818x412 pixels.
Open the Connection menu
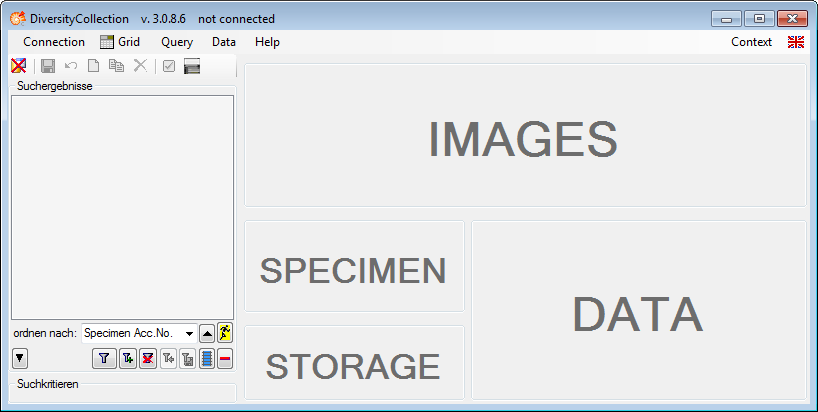pos(54,42)
